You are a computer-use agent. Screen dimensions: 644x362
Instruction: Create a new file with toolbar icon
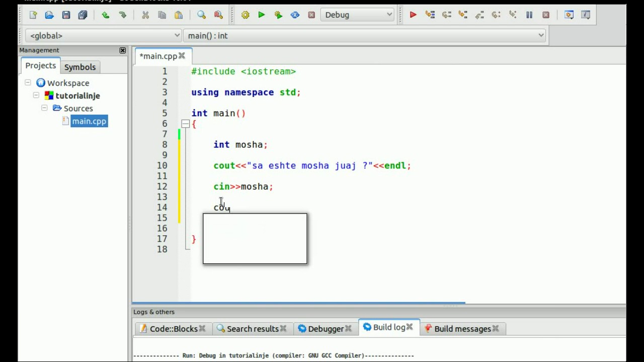pos(33,15)
